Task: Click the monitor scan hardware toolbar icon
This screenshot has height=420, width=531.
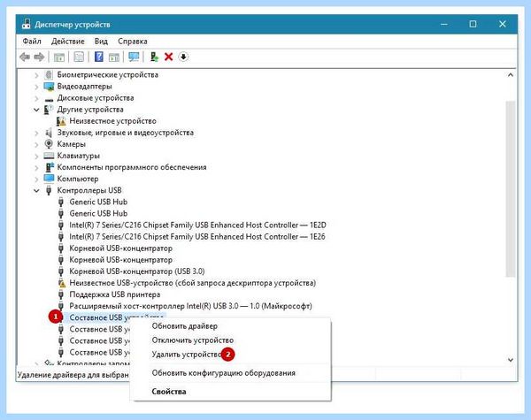Action: (x=134, y=57)
